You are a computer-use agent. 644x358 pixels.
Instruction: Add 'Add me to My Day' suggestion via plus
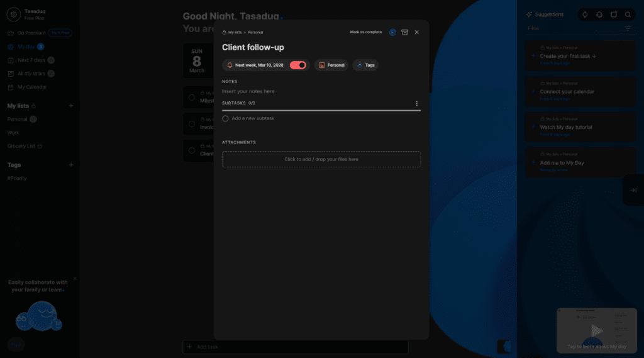533,162
